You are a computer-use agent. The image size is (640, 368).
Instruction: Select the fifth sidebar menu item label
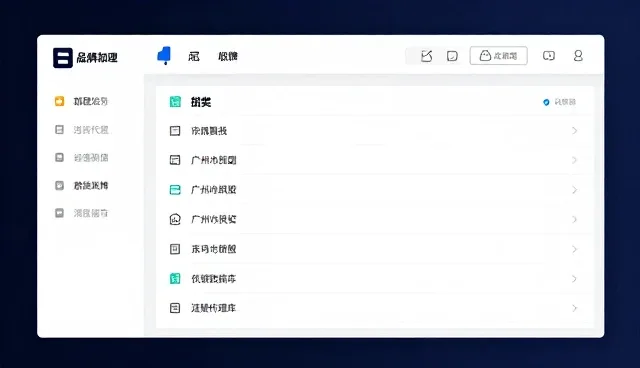[x=91, y=213]
